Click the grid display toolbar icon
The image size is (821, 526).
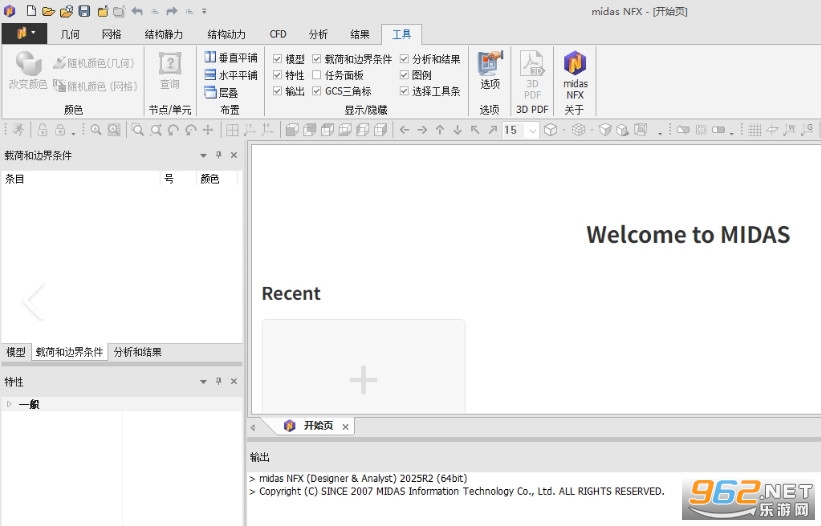click(x=755, y=129)
